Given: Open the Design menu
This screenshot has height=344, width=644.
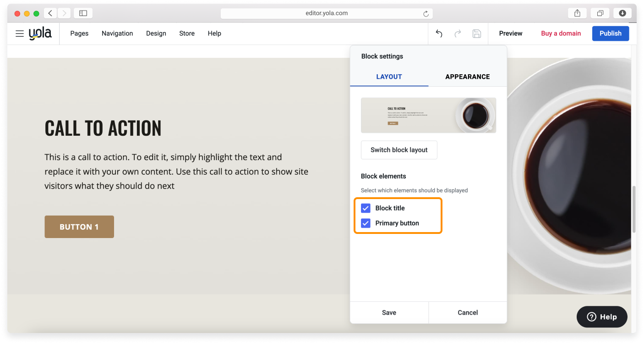Looking at the screenshot, I should coord(156,33).
